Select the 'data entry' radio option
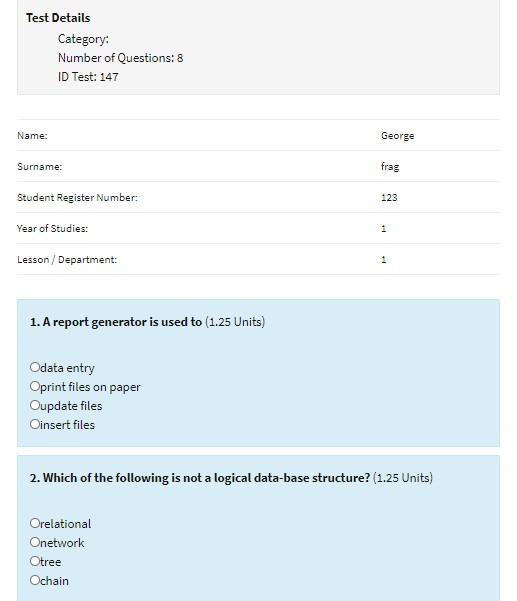The height and width of the screenshot is (601, 517). tap(35, 367)
